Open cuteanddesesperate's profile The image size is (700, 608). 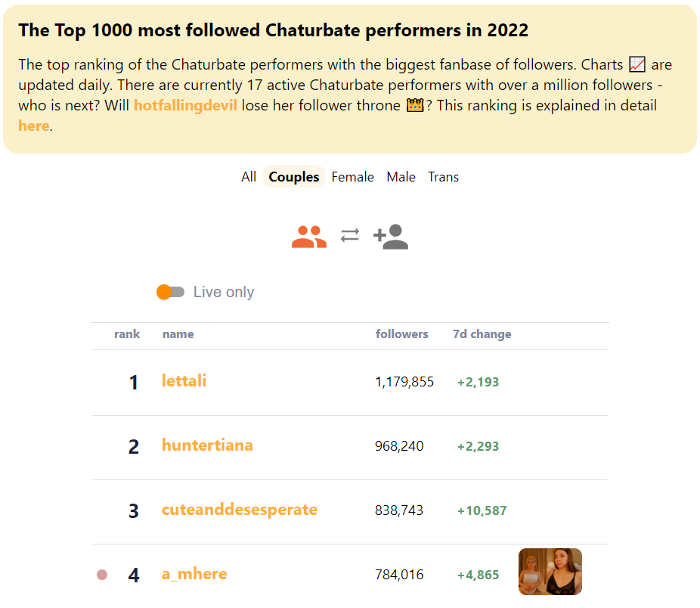click(240, 510)
